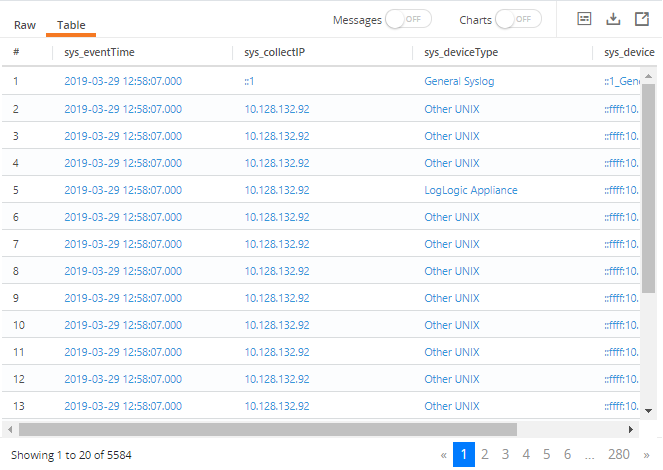This screenshot has width=663, height=470.
Task: Toggle the Messages switch on
Action: 408,19
